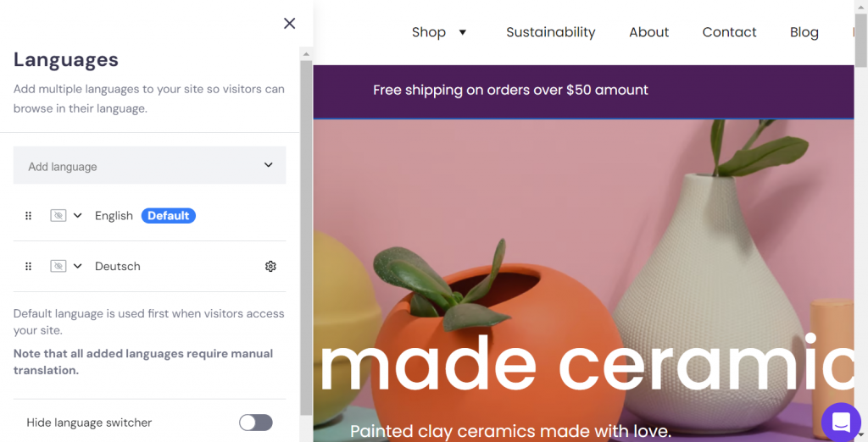Select the Deutsch language entry
Viewport: 868px width, 442px height.
(118, 266)
